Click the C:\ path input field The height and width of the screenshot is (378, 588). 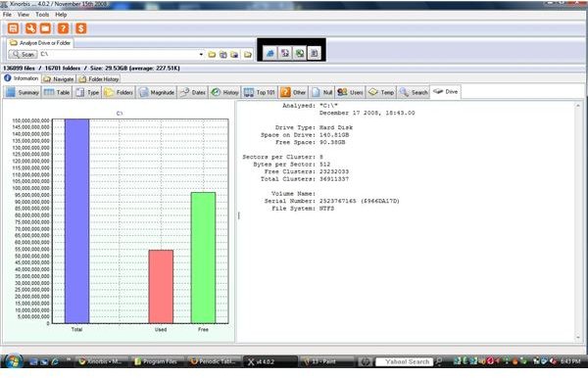pos(120,54)
